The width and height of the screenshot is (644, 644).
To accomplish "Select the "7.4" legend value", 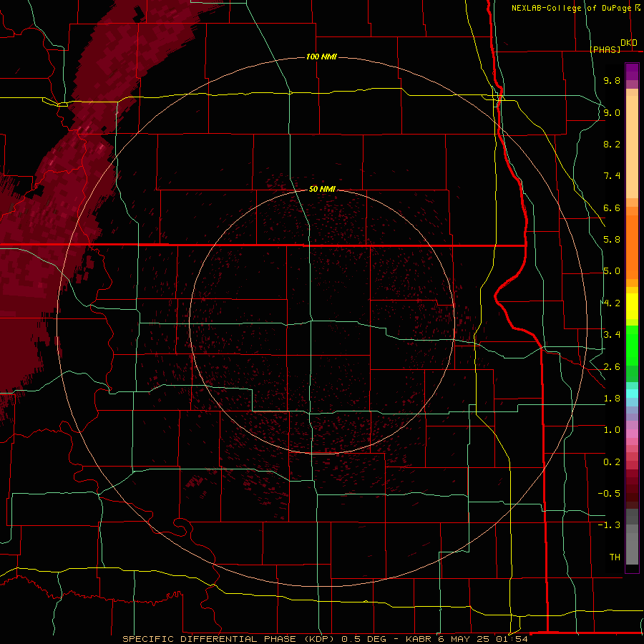I will pyautogui.click(x=612, y=176).
